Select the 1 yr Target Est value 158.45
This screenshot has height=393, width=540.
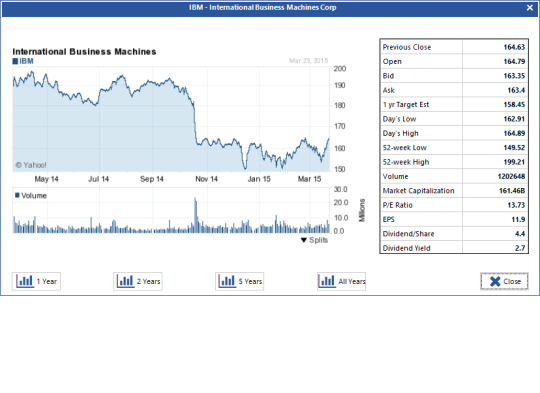click(514, 105)
